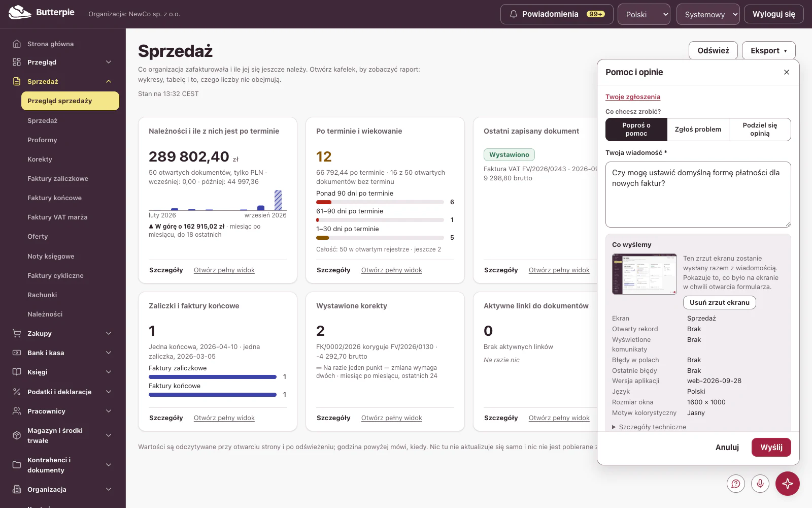This screenshot has height=508, width=812.
Task: Open the Twoje zgłoszenia link
Action: (x=633, y=97)
